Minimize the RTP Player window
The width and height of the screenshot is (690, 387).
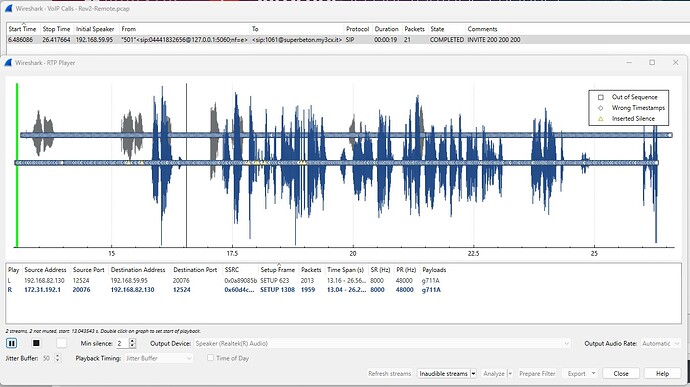click(629, 63)
